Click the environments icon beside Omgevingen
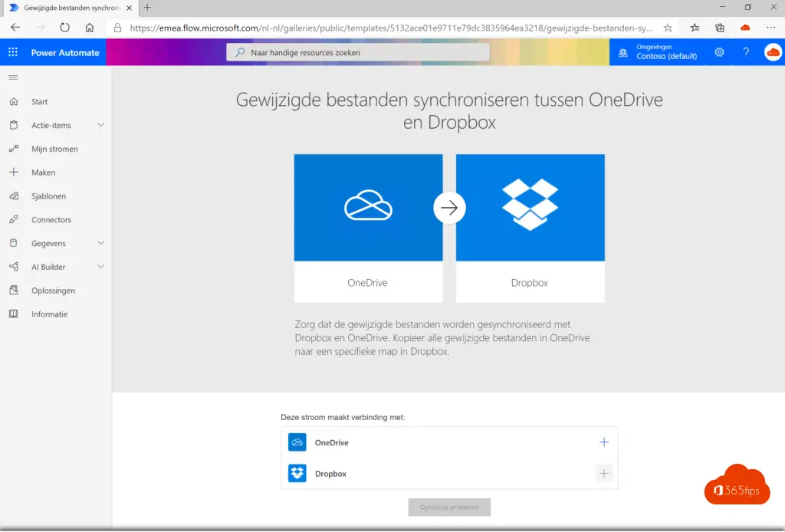 point(622,53)
